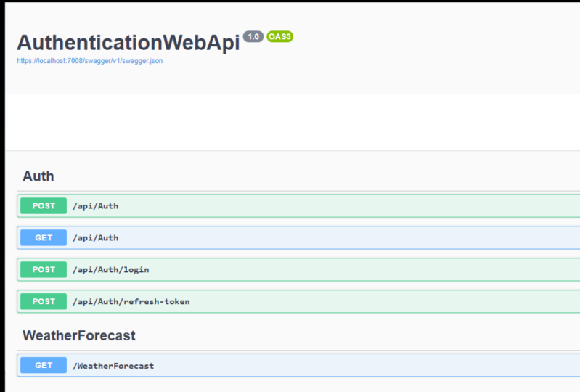Open the swagger.json link under the title

(89, 61)
